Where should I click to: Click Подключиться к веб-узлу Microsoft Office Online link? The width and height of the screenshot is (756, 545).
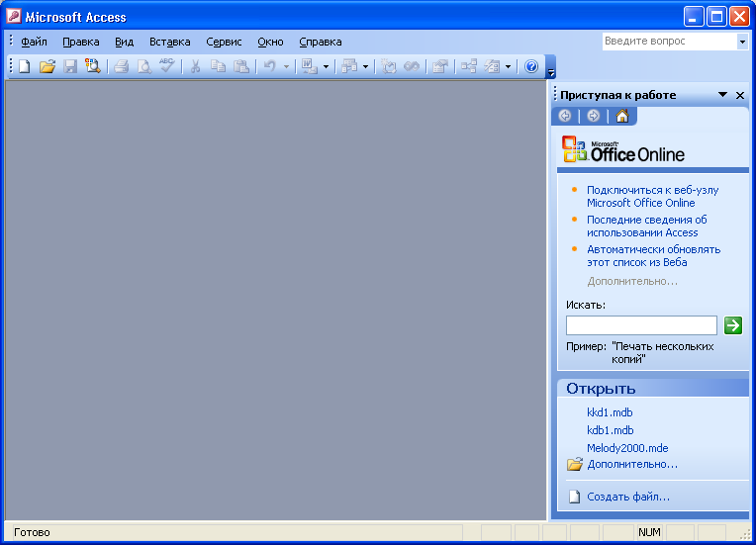tap(652, 196)
